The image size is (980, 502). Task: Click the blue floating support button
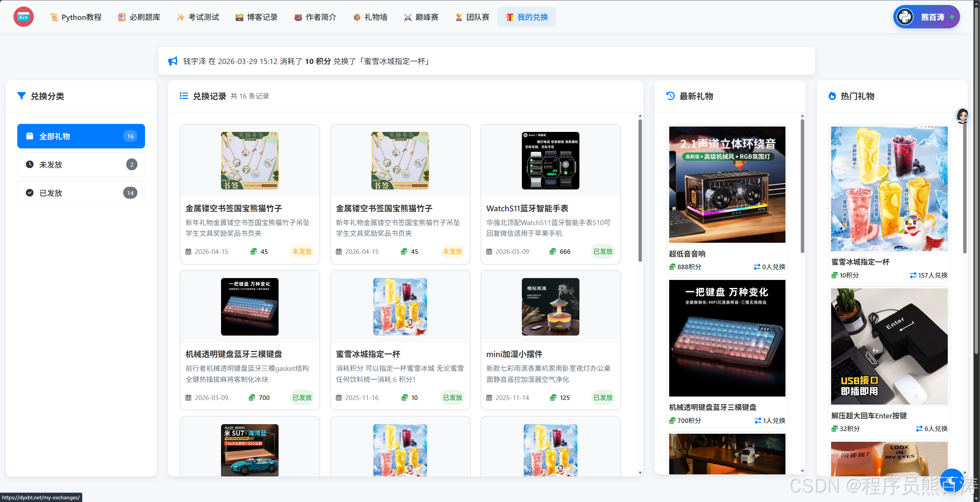[x=952, y=481]
